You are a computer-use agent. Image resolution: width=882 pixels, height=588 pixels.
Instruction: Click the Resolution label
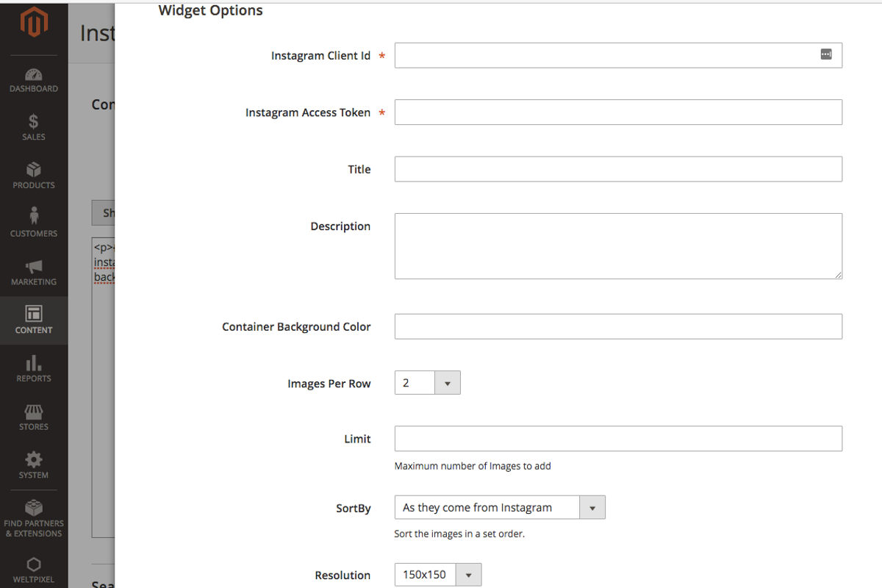coord(343,576)
